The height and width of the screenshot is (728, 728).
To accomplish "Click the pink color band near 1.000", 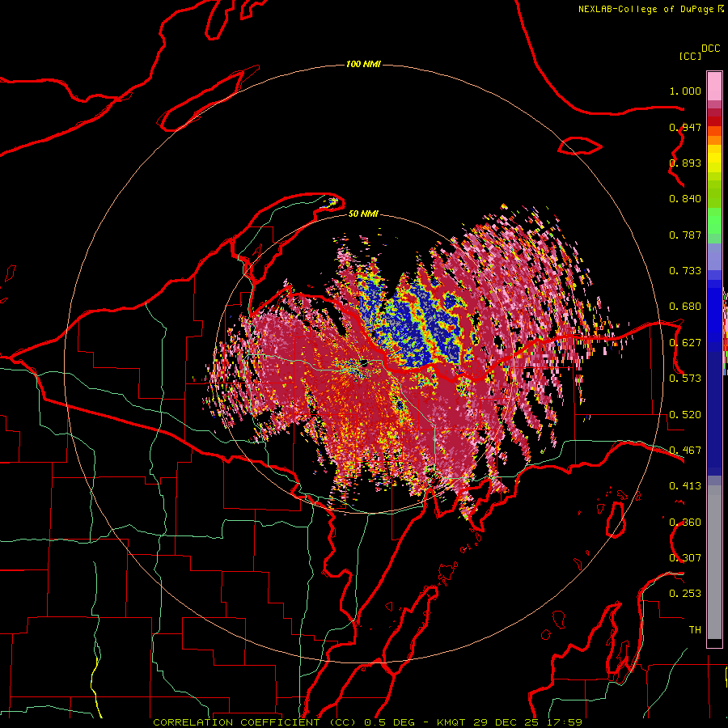I will pyautogui.click(x=714, y=87).
